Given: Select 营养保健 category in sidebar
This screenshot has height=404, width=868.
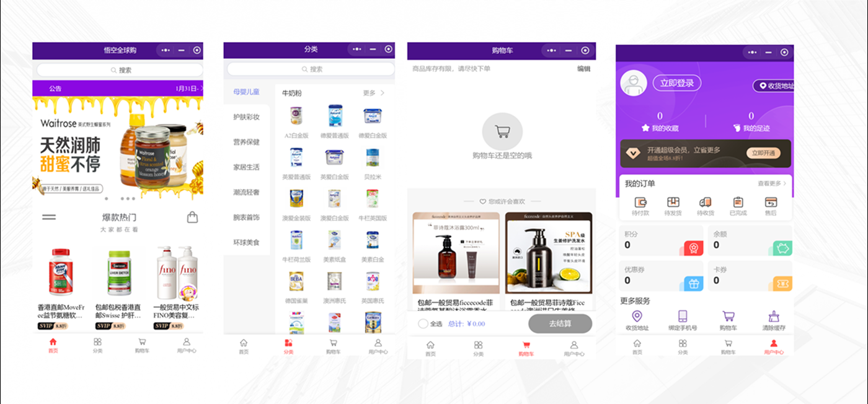Looking at the screenshot, I should coord(246,142).
